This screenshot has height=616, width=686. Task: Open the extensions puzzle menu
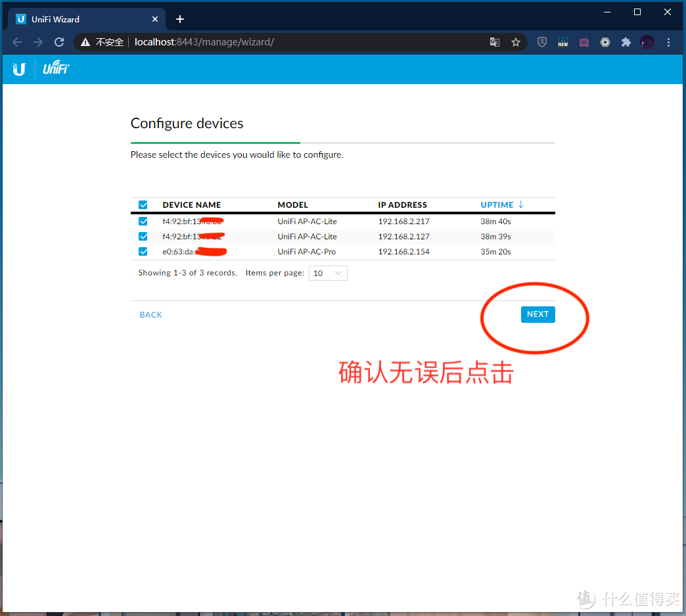tap(626, 42)
